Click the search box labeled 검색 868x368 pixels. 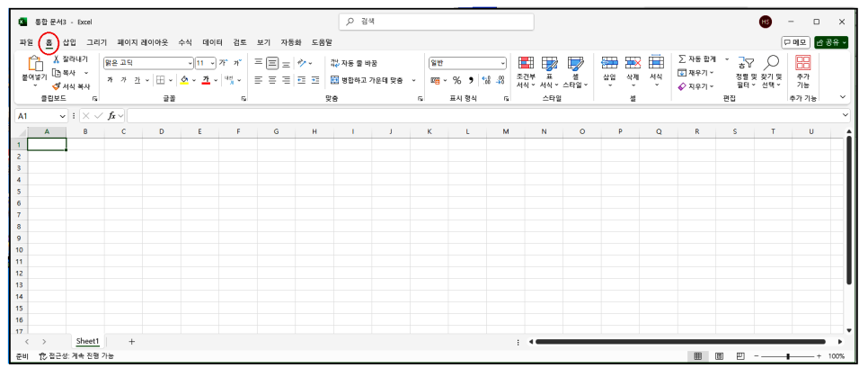click(x=436, y=22)
